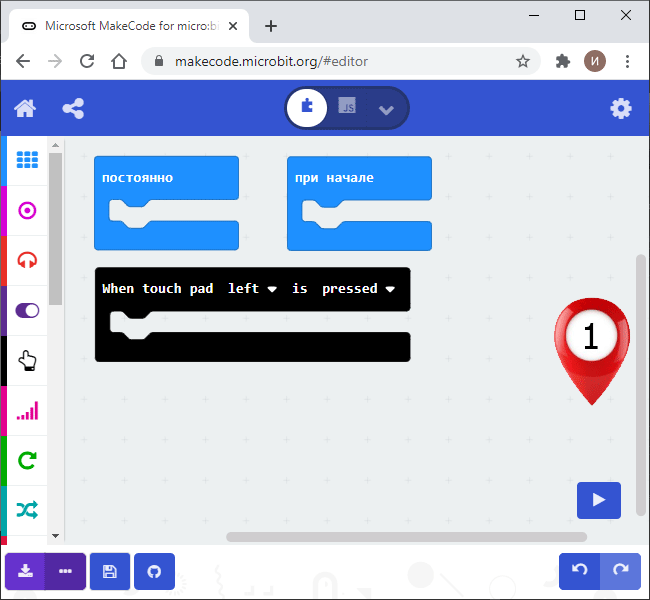The height and width of the screenshot is (600, 650).
Task: Click the purple Download button
Action: tap(25, 571)
